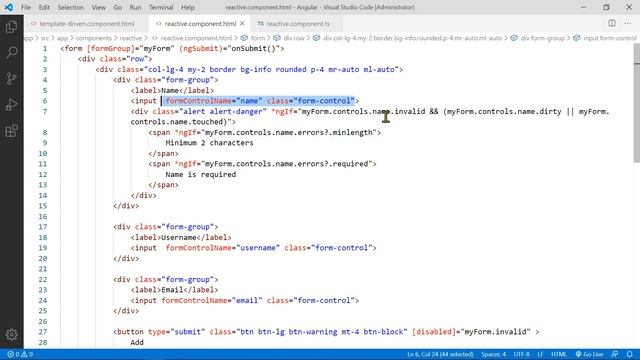Click 'Email' label text on line 23
The width and height of the screenshot is (640, 360).
(172, 290)
